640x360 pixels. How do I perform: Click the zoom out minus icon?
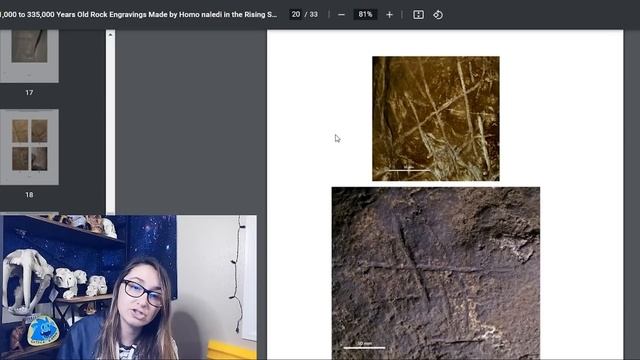click(x=341, y=15)
